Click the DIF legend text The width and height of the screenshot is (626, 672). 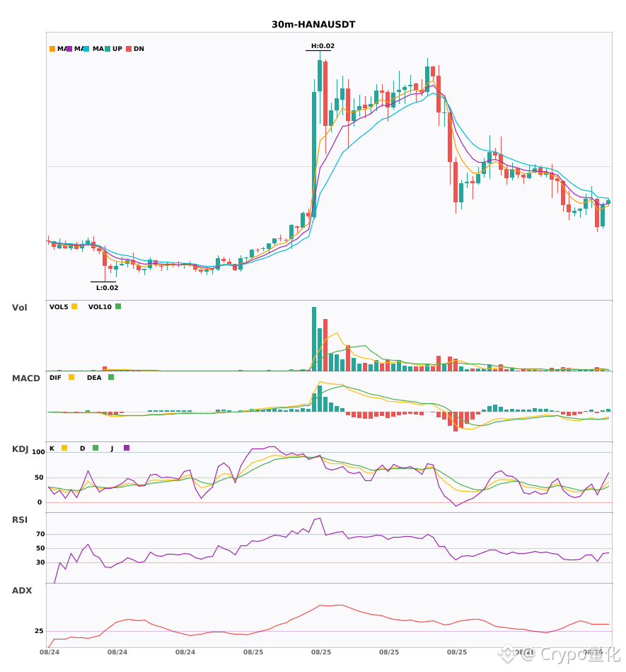[55, 378]
